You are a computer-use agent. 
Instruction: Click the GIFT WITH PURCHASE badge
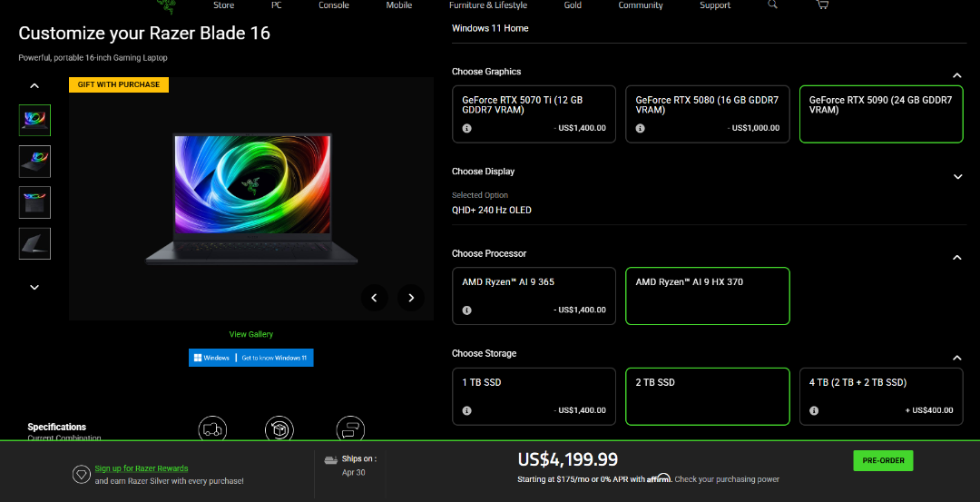coord(119,84)
